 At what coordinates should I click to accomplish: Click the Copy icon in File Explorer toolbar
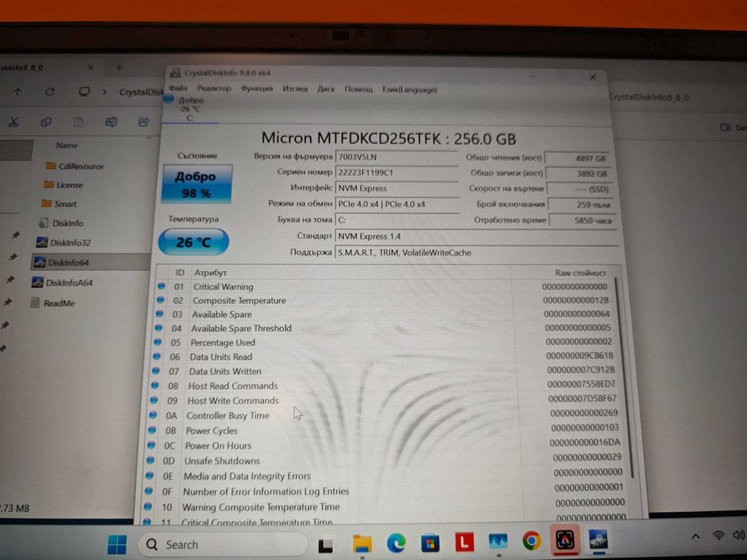pyautogui.click(x=46, y=122)
